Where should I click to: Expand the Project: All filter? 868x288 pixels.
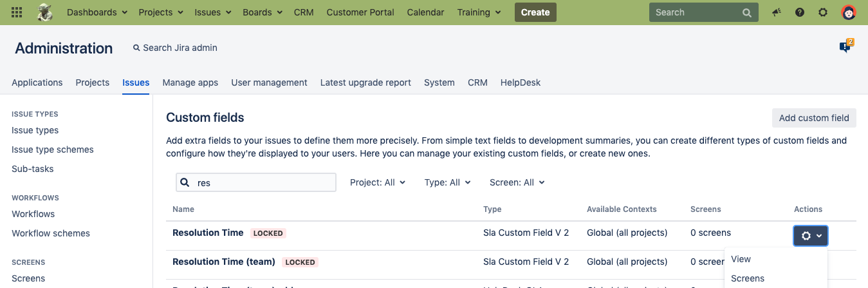point(378,182)
